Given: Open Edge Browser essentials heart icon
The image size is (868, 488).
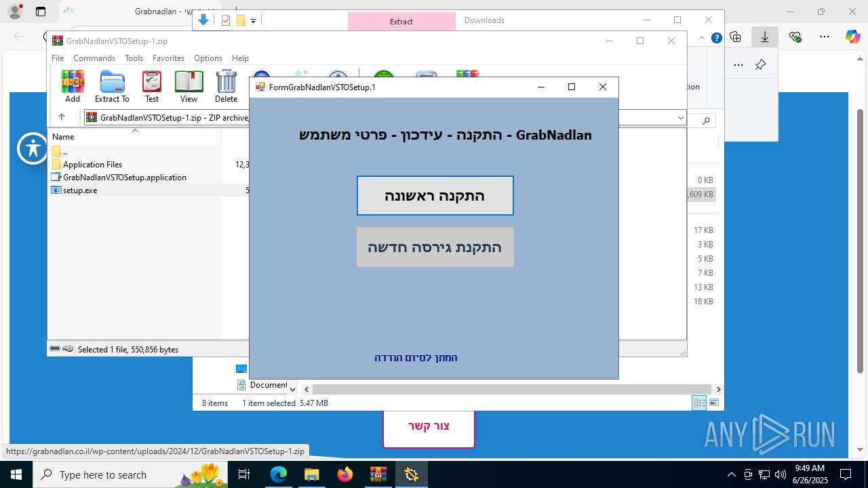Looking at the screenshot, I should point(795,37).
